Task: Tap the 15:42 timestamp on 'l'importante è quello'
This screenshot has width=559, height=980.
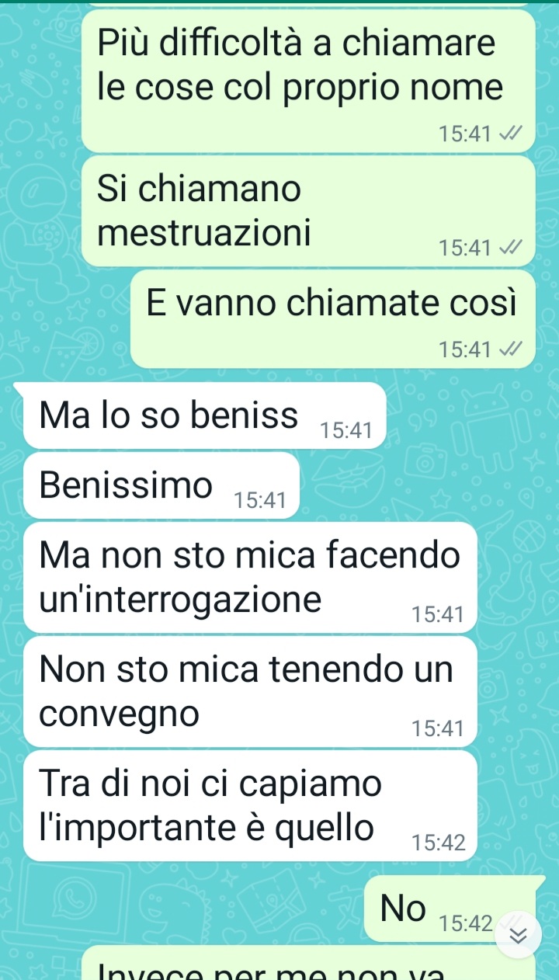Action: (x=439, y=843)
